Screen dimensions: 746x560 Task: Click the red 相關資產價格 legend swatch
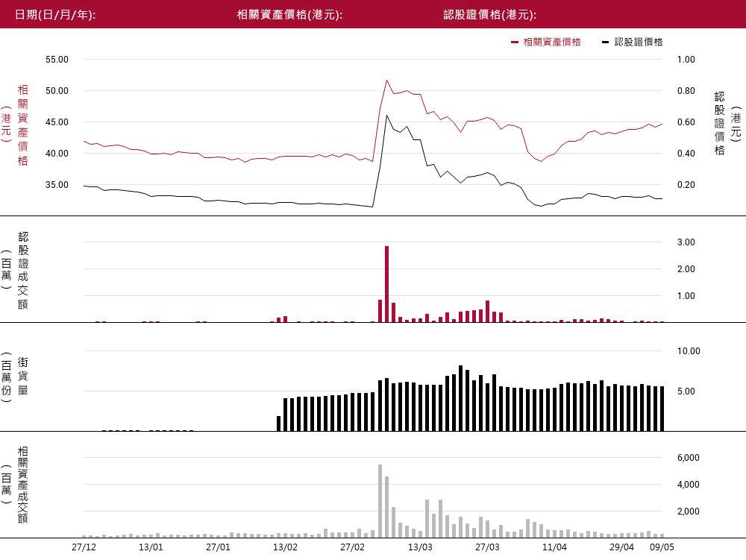point(514,43)
